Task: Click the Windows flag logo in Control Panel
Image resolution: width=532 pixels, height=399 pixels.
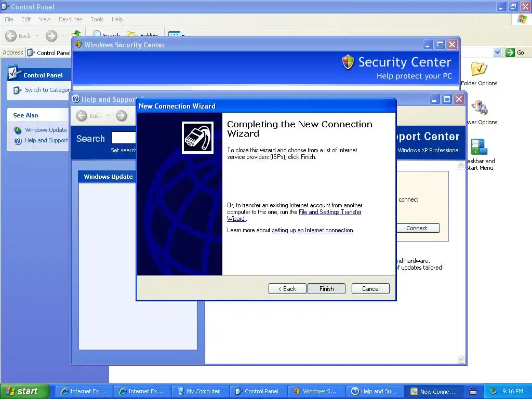Action: [x=522, y=19]
